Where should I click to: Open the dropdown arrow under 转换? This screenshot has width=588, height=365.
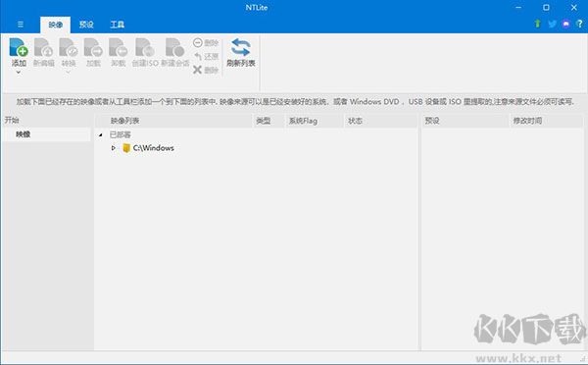click(x=69, y=72)
